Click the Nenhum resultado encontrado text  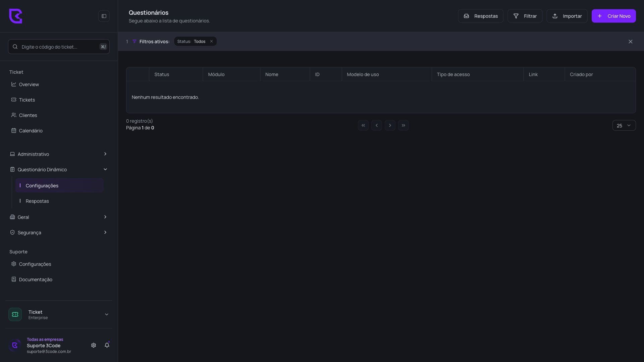(x=165, y=97)
